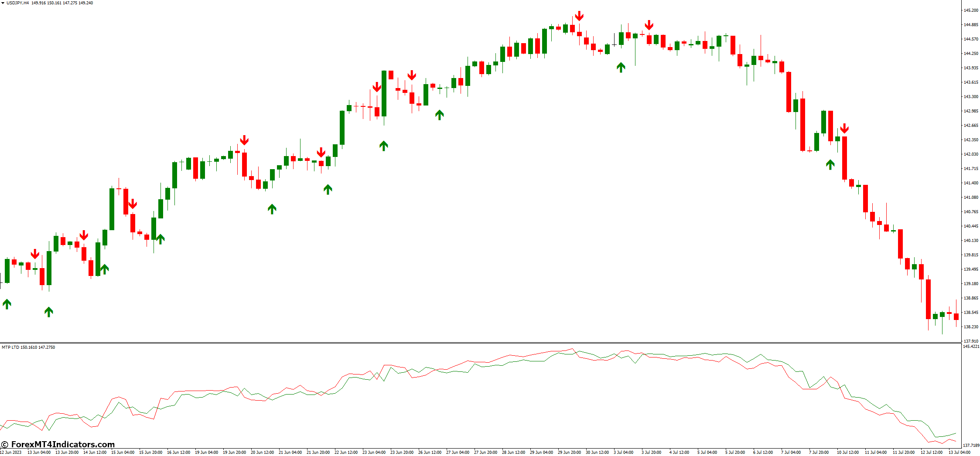The height and width of the screenshot is (456, 980).
Task: Click the USDJPY,H4 chart title text
Action: [x=17, y=3]
